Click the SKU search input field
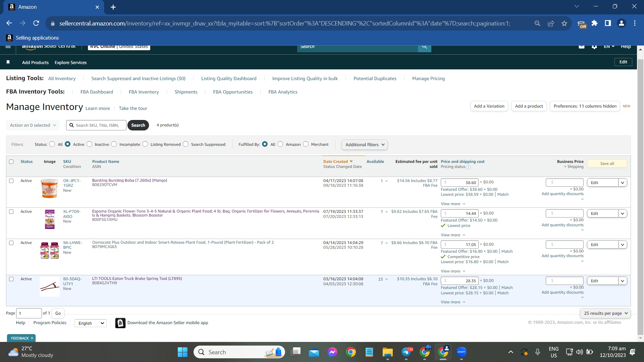Viewport: 644px width, 362px height. [x=96, y=125]
